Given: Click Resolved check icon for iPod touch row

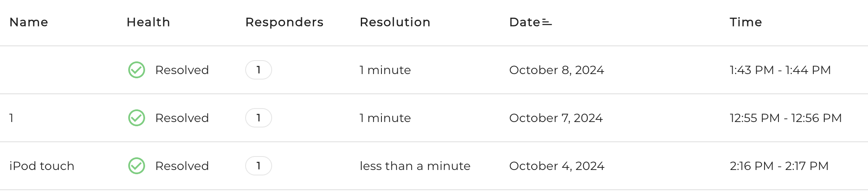Looking at the screenshot, I should [x=137, y=166].
